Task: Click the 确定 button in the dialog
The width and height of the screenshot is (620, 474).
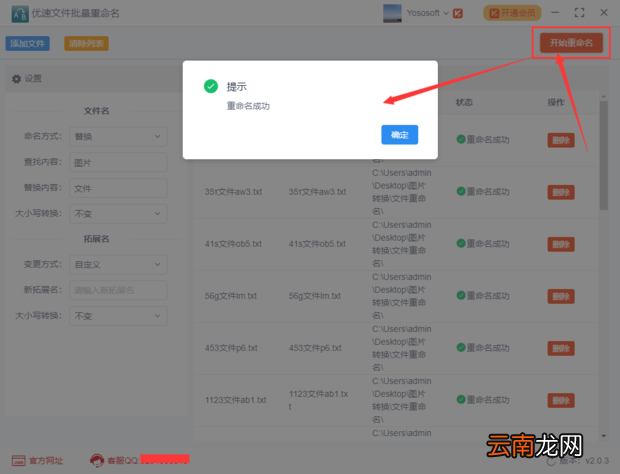Action: coord(399,135)
